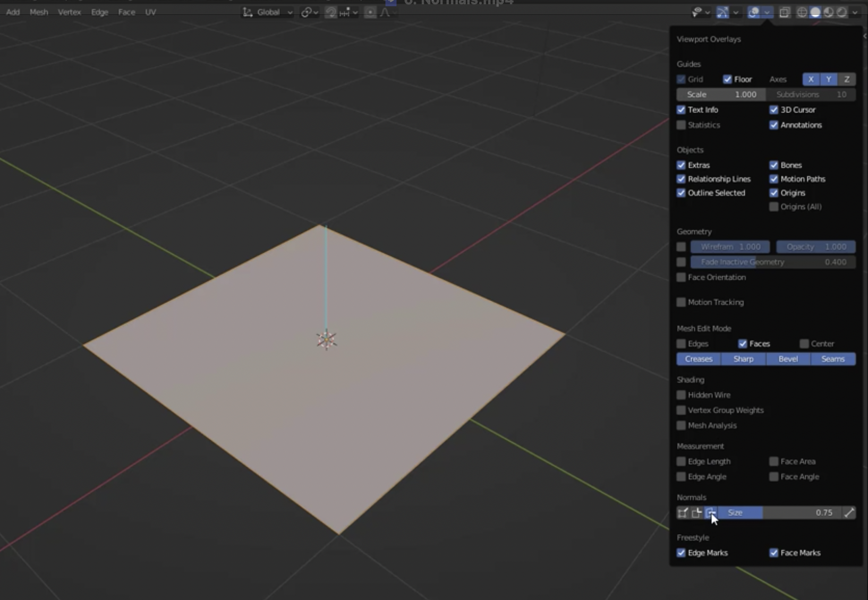Enable Face Orientation checkbox

point(681,277)
